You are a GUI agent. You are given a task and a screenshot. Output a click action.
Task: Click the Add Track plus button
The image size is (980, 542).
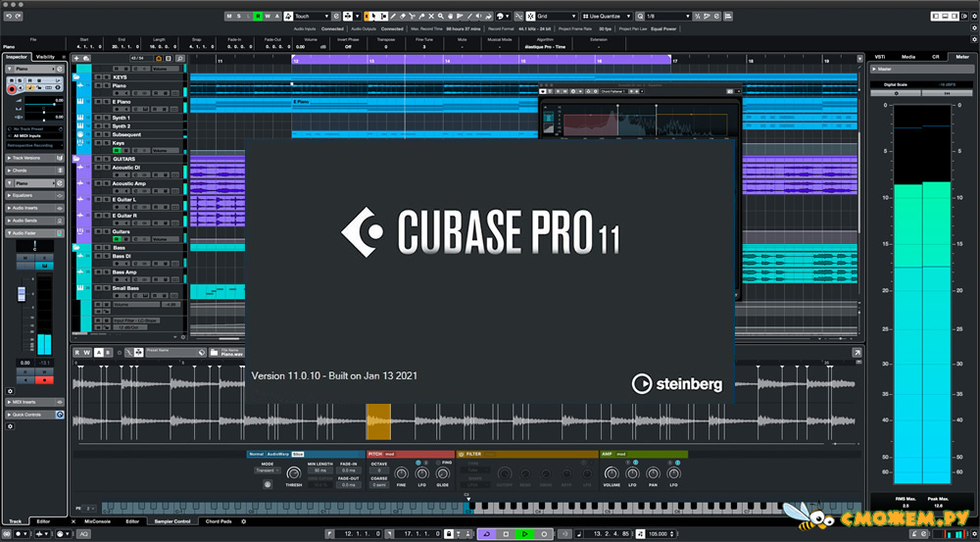tap(76, 58)
